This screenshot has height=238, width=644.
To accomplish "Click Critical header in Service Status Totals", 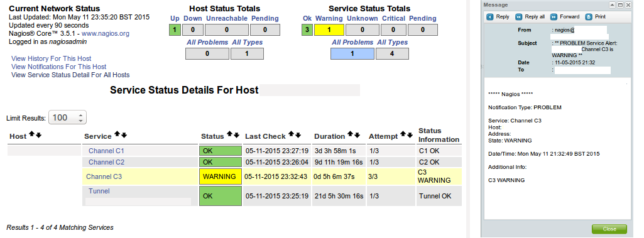I will pyautogui.click(x=393, y=18).
